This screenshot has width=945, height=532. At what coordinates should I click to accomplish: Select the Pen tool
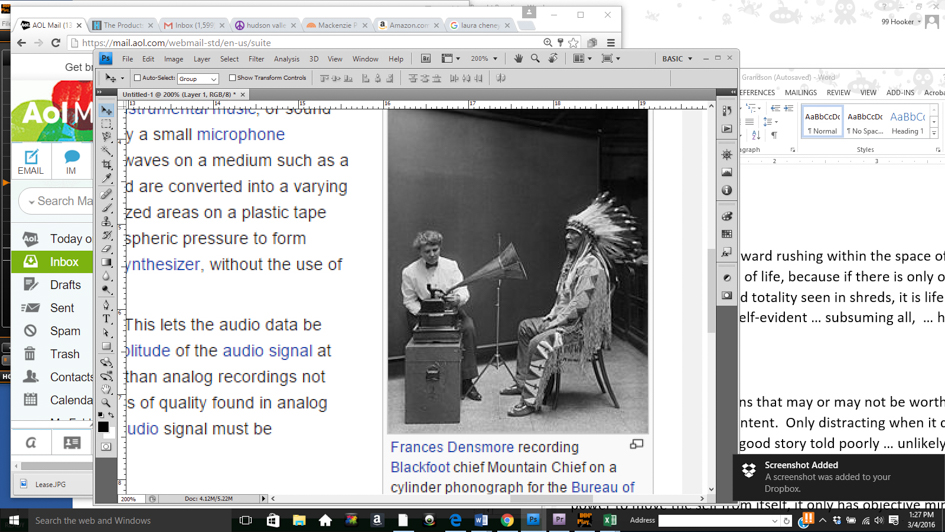tap(106, 305)
